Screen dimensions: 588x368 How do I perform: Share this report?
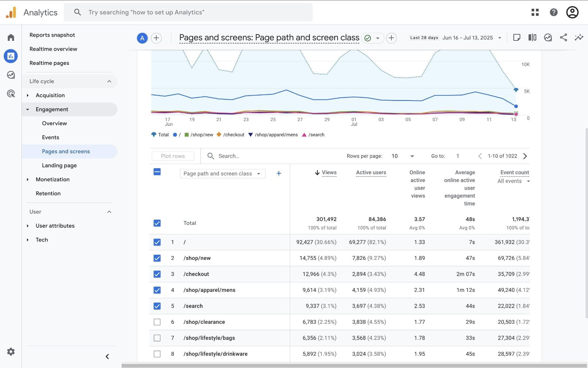click(563, 38)
